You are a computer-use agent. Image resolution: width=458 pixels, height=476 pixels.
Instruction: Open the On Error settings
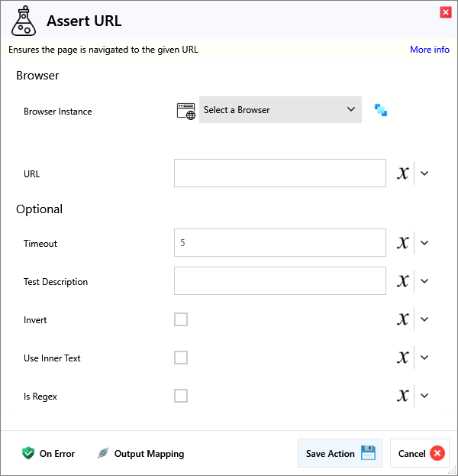48,454
